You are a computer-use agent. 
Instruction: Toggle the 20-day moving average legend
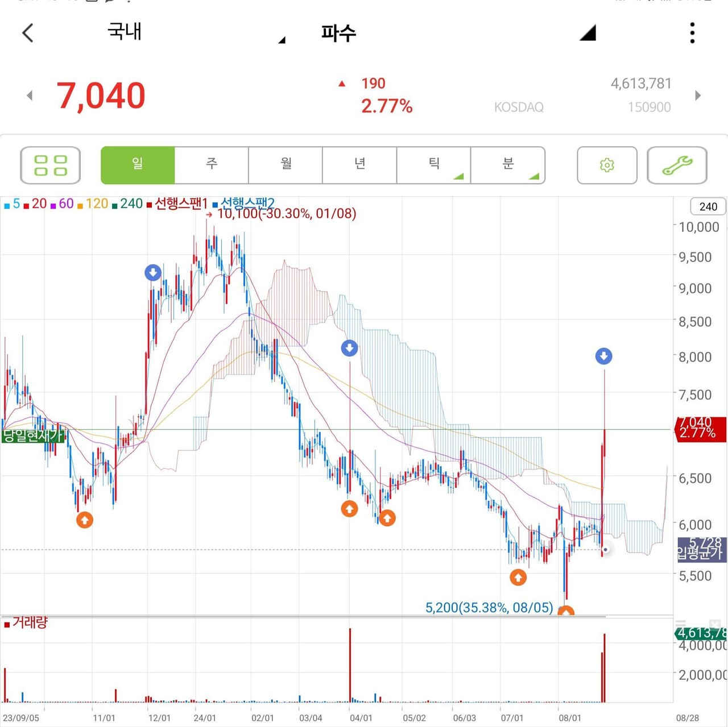[x=36, y=203]
